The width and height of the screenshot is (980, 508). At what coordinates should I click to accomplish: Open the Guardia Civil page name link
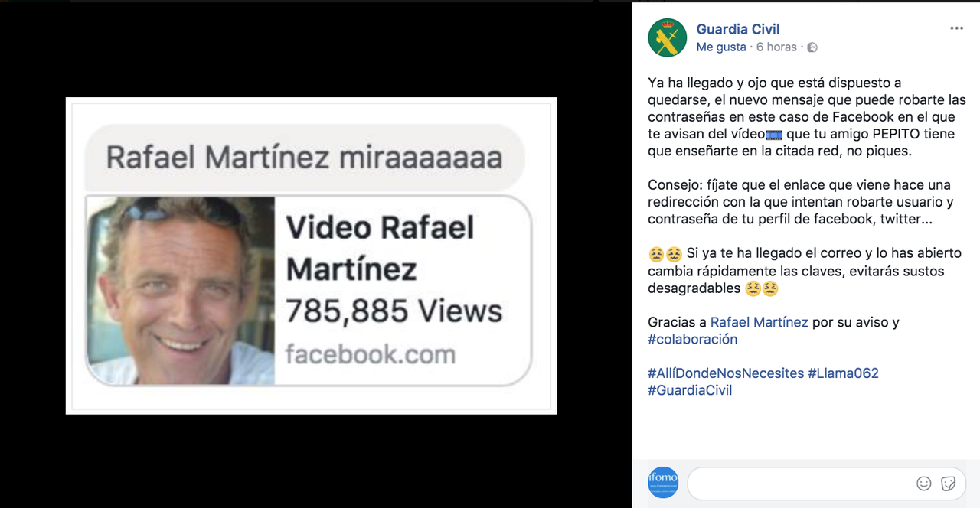click(737, 29)
